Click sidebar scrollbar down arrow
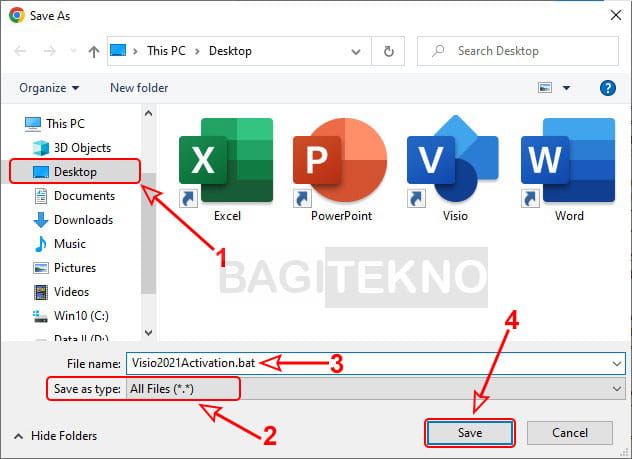 (148, 332)
